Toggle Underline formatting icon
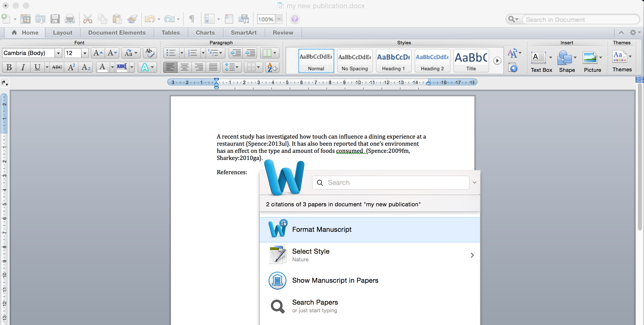The height and width of the screenshot is (325, 644). [x=37, y=67]
